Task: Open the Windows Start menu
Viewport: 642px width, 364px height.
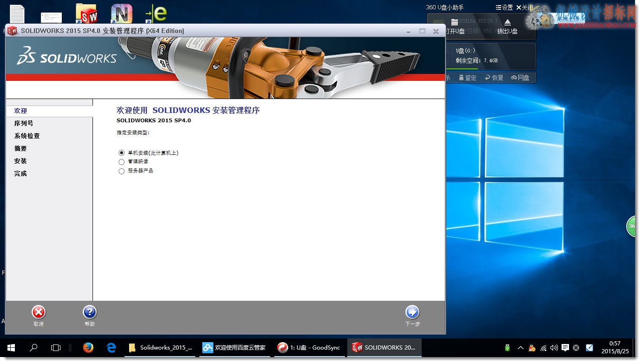Action: [x=11, y=348]
